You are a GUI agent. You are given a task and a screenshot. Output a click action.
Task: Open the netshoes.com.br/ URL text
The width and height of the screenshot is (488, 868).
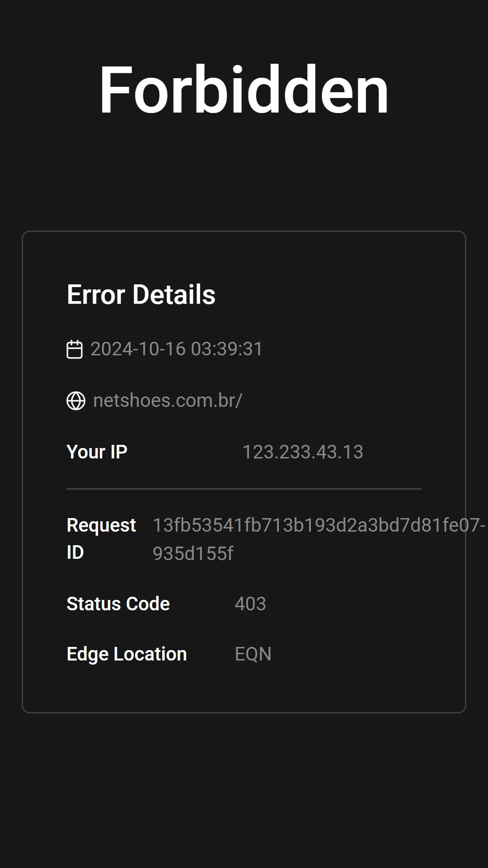click(168, 401)
